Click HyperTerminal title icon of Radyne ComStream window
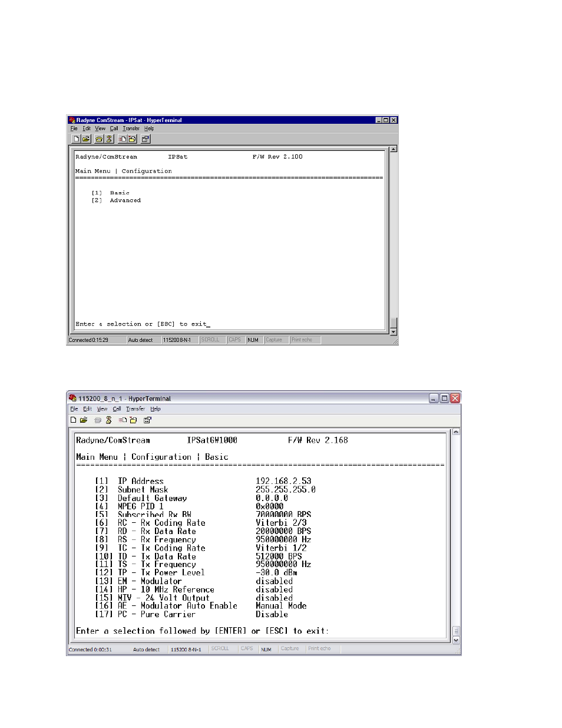The height and width of the screenshot is (728, 562). 72,120
